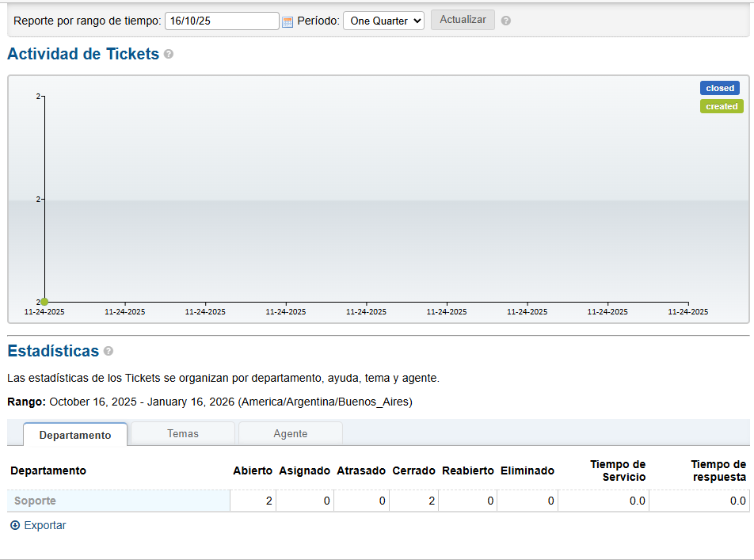The width and height of the screenshot is (754, 560).
Task: Select the Soporte department row
Action: 35,501
